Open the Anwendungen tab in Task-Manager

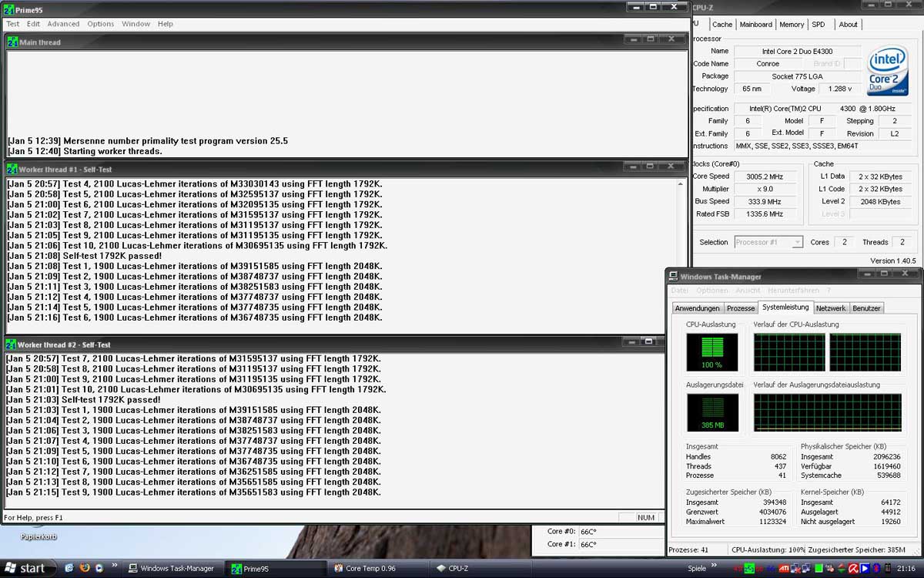pyautogui.click(x=698, y=308)
